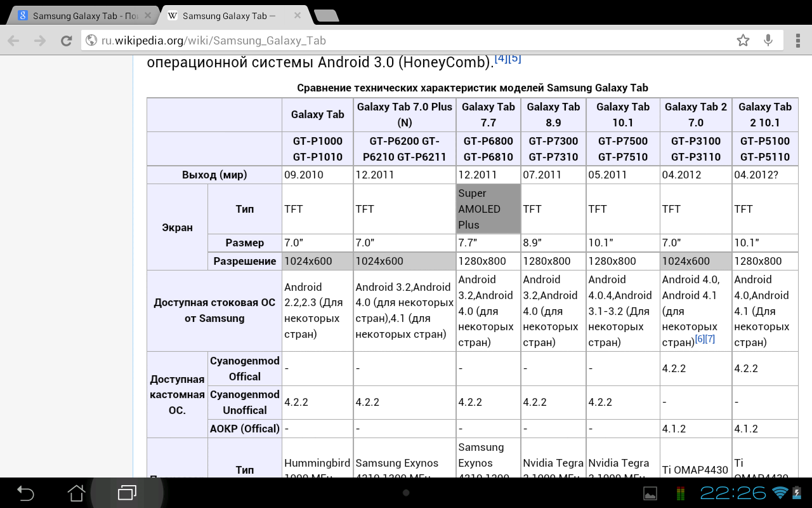Open footnote reference [6]
Image resolution: width=812 pixels, height=508 pixels.
point(700,339)
